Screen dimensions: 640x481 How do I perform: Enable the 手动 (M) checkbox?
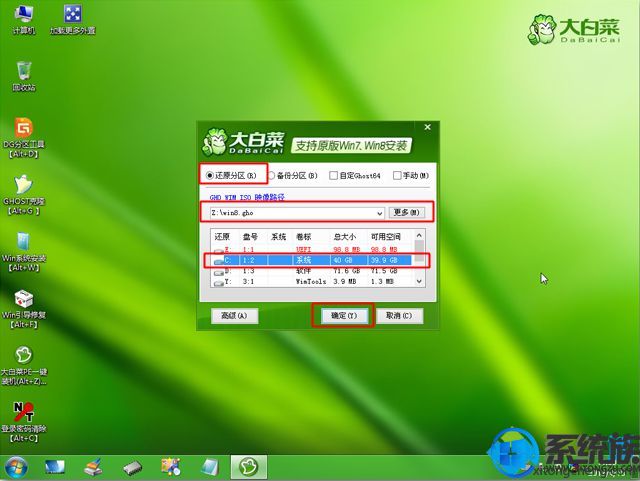[411, 176]
